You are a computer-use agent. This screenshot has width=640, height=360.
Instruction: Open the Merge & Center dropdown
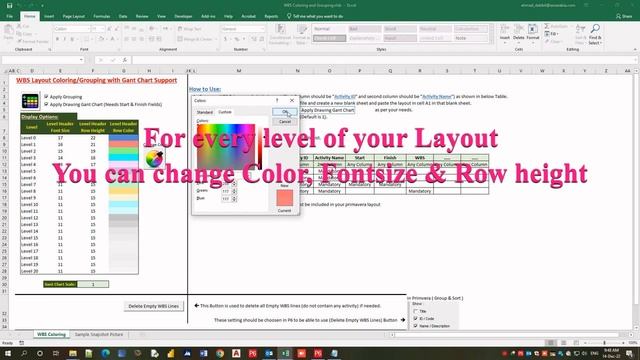(x=216, y=39)
